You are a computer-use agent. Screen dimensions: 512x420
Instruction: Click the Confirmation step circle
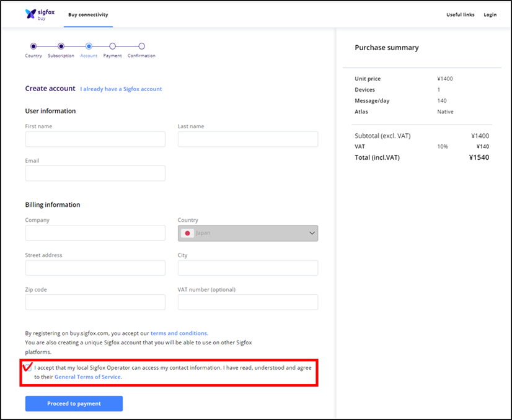[x=141, y=46]
